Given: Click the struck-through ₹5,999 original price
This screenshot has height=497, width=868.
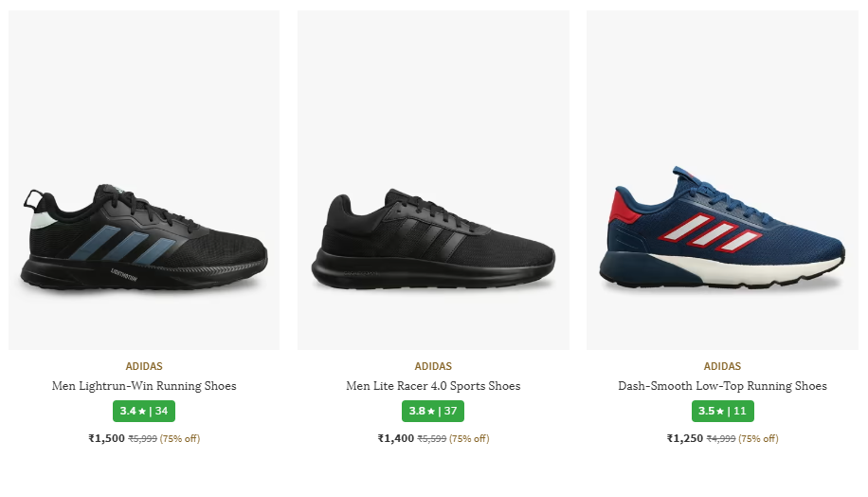Looking at the screenshot, I should click(142, 439).
